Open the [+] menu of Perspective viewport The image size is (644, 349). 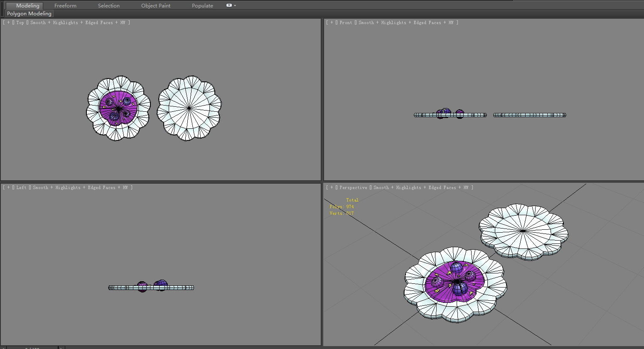click(x=332, y=187)
